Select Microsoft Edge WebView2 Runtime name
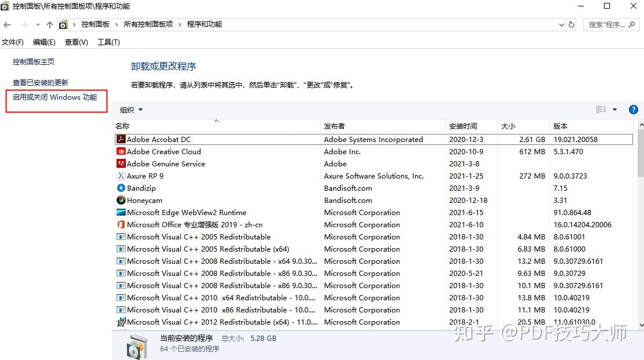644x360 pixels. 187,213
